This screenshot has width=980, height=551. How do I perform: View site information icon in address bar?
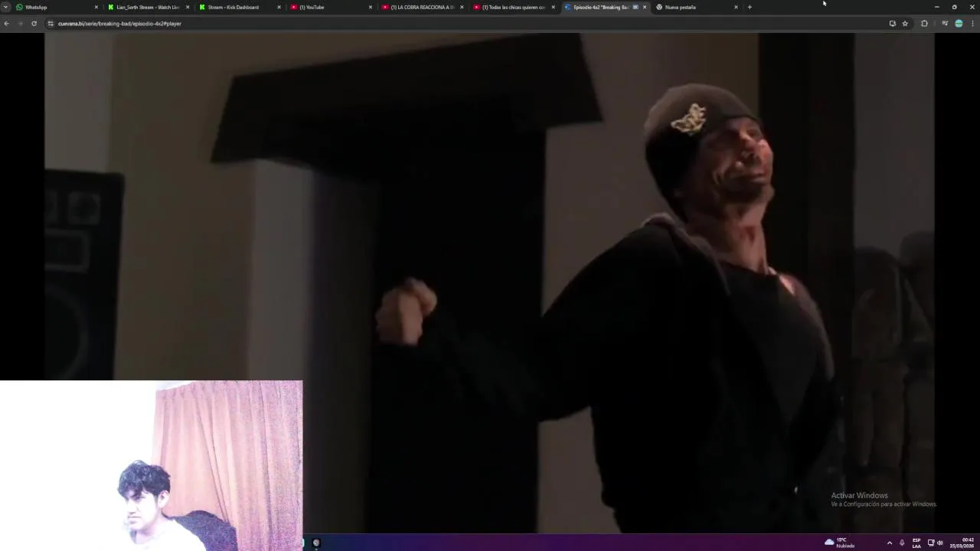[x=51, y=24]
